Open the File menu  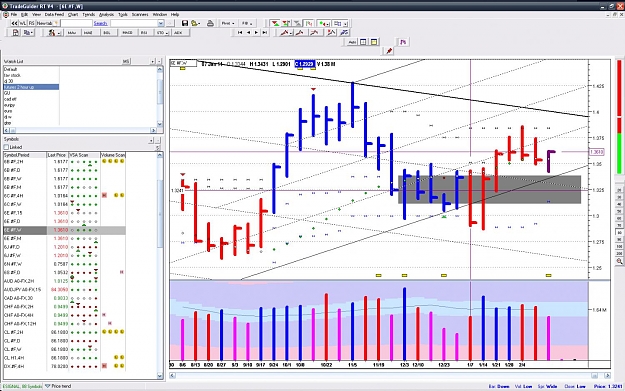click(14, 14)
